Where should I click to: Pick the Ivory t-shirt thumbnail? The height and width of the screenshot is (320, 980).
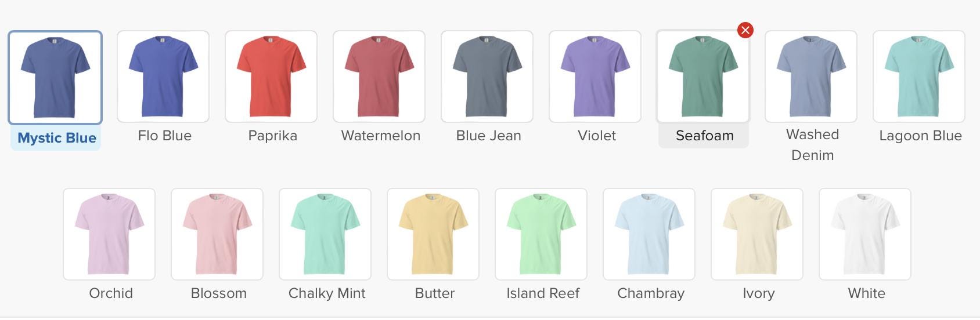point(757,234)
